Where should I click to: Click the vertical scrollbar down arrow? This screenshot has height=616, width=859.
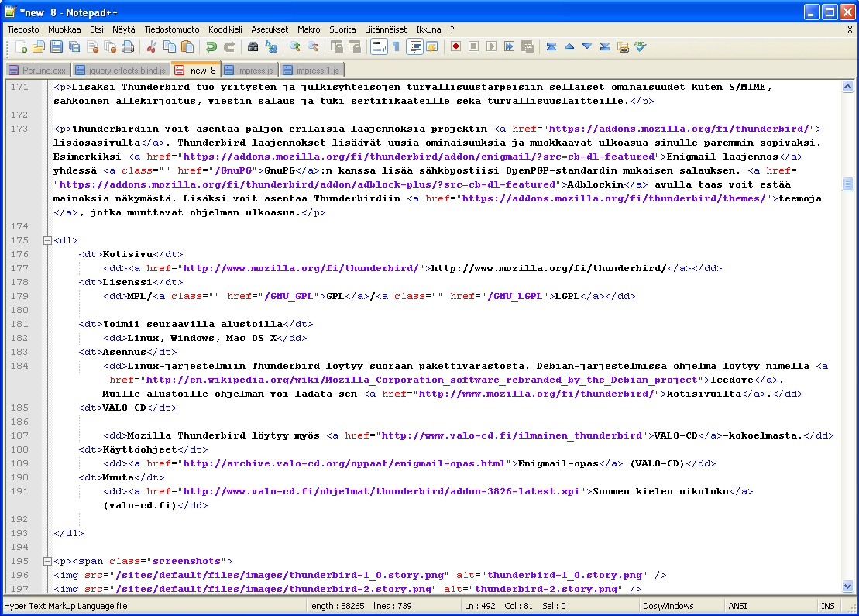[x=847, y=586]
